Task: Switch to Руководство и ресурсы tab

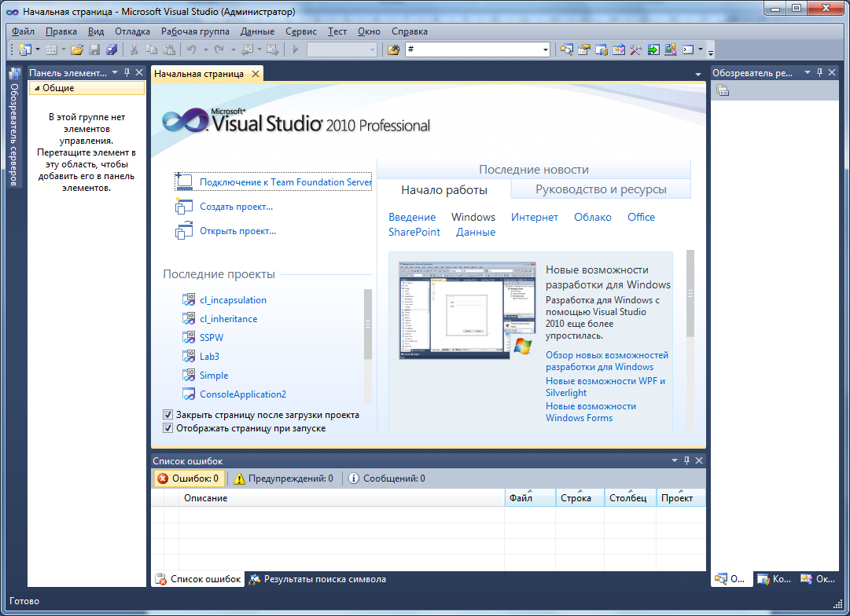Action: click(601, 189)
